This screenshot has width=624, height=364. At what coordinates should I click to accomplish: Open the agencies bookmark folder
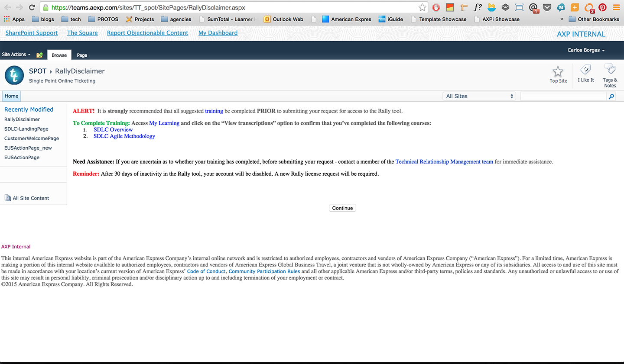tap(176, 19)
